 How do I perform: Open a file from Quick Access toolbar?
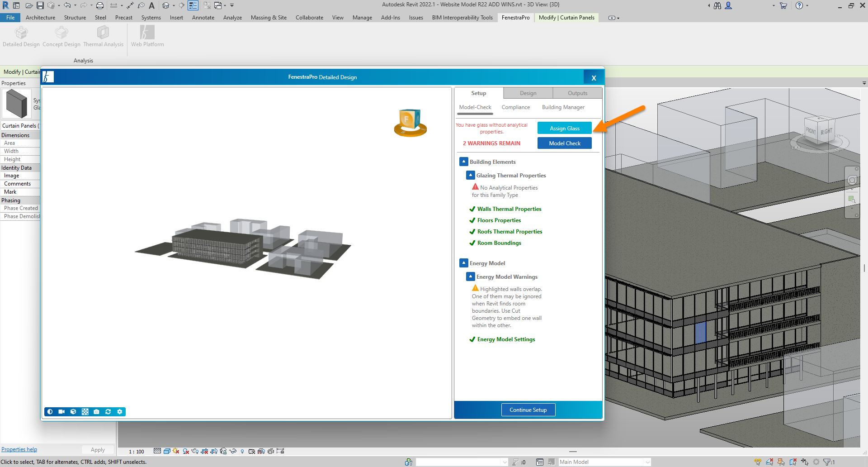29,5
